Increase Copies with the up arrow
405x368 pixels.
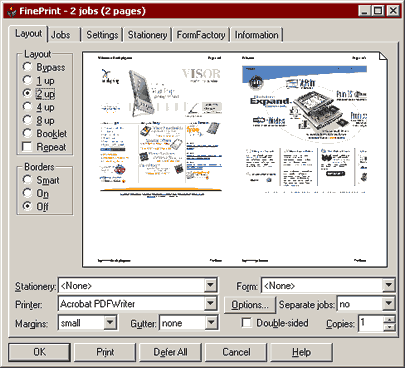389,319
